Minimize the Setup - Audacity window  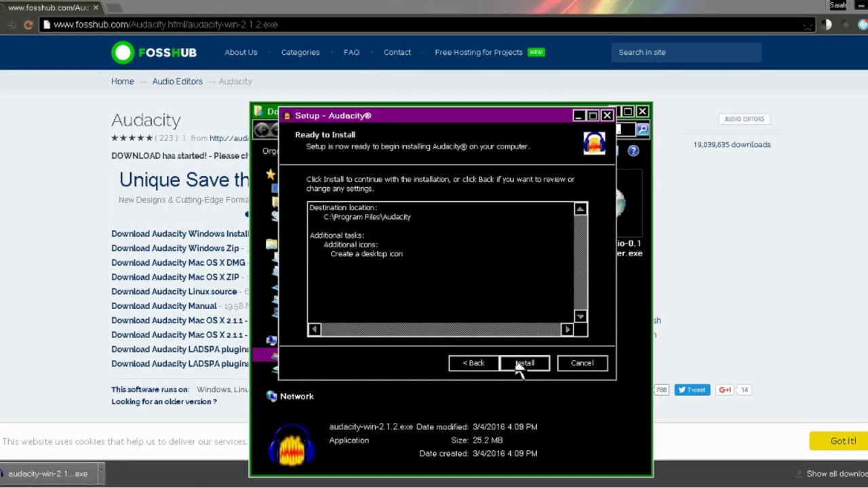(578, 116)
